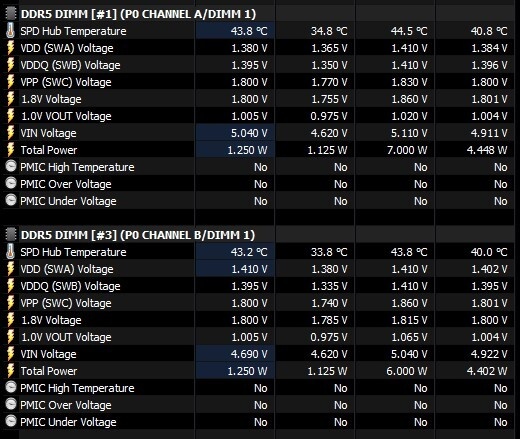520x439 pixels.
Task: Select DIMM #3 SPD Hub Temperature label
Action: [x=73, y=252]
